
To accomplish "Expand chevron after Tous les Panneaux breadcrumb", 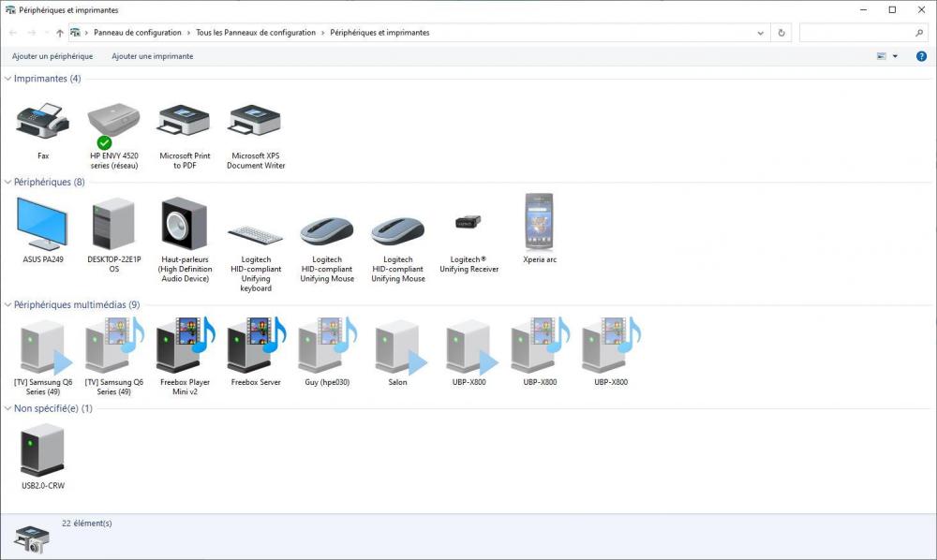I will 322,33.
